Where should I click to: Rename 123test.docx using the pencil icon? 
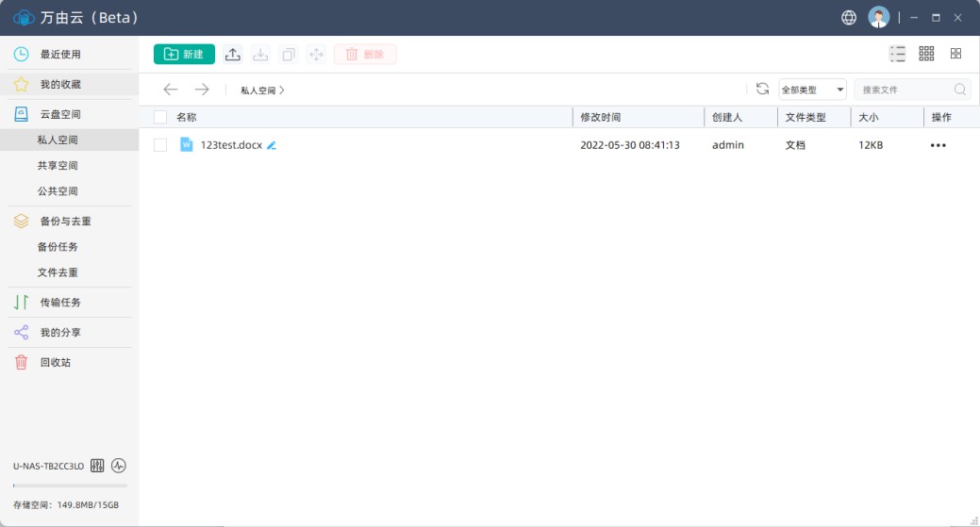tap(272, 145)
